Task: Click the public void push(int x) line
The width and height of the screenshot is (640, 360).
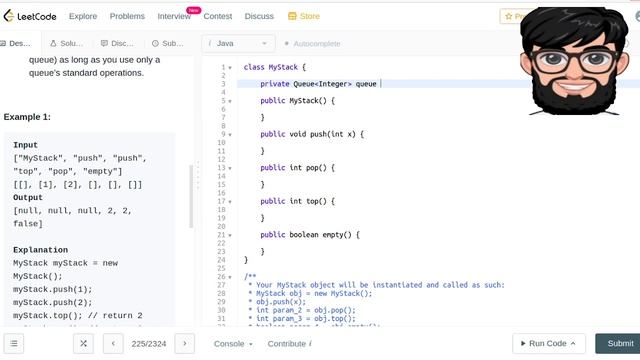Action: (312, 134)
